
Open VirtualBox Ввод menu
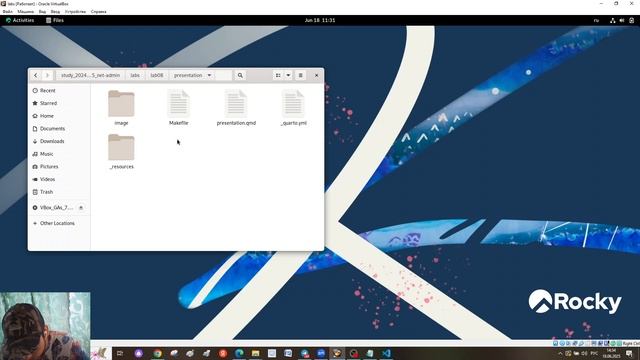click(x=55, y=11)
